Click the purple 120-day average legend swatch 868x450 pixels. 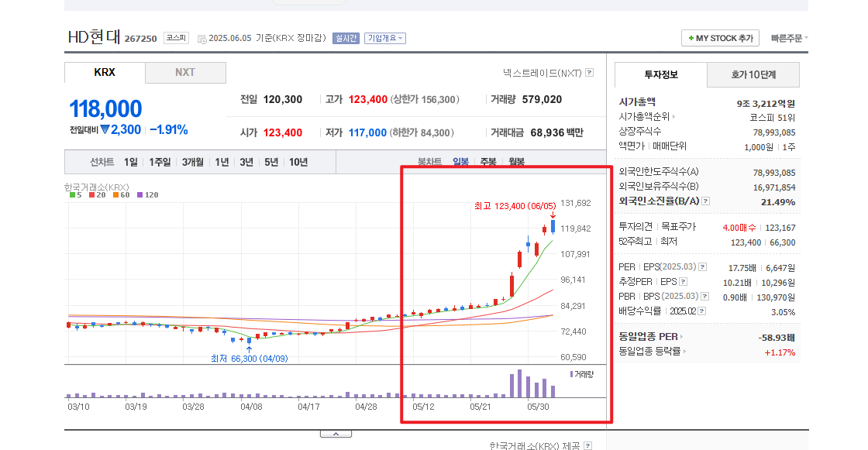coord(140,195)
